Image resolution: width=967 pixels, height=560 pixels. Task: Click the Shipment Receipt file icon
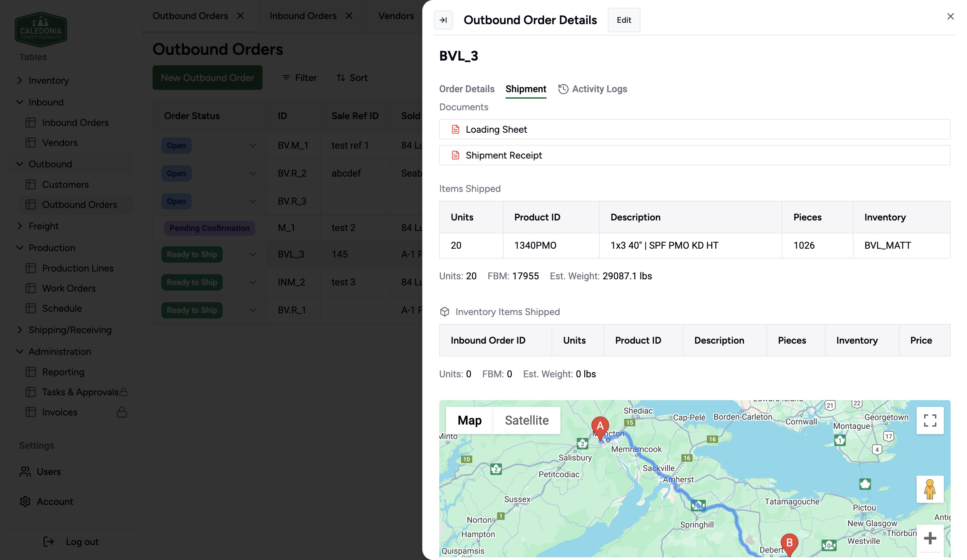pyautogui.click(x=455, y=155)
